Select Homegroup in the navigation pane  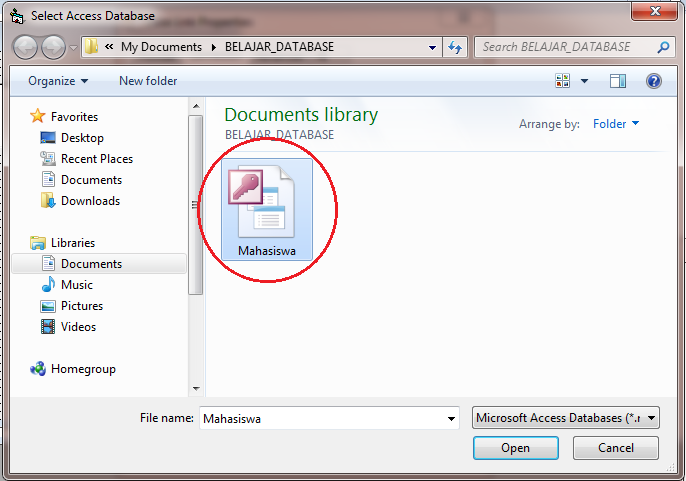(x=73, y=369)
